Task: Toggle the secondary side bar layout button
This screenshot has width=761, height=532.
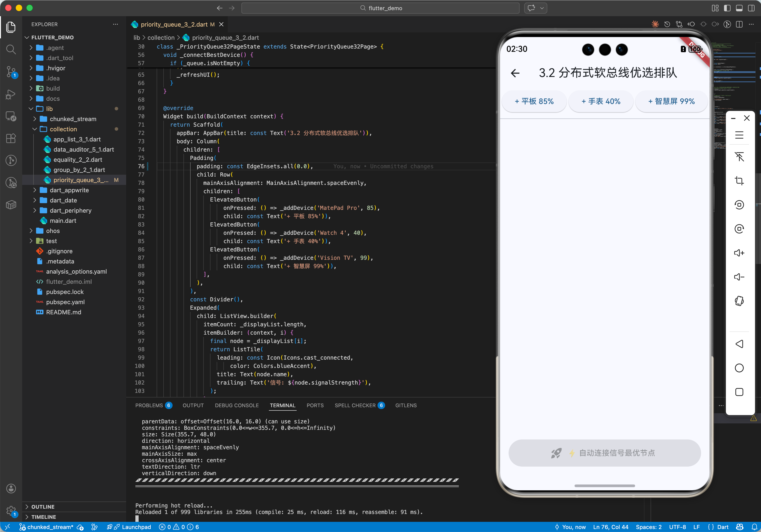Action: coord(751,8)
